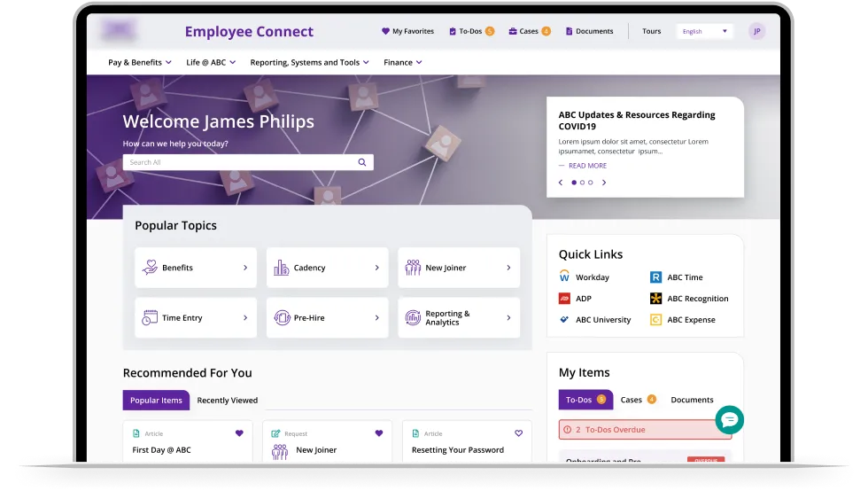Click the blurred company logo

119,29
